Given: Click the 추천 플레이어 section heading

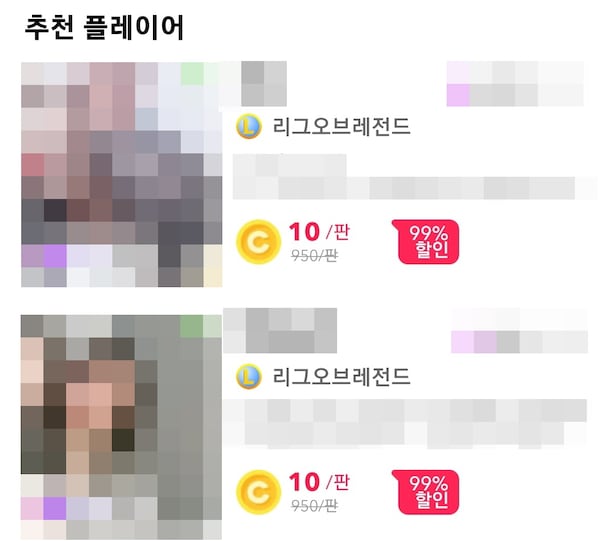Looking at the screenshot, I should click(104, 28).
